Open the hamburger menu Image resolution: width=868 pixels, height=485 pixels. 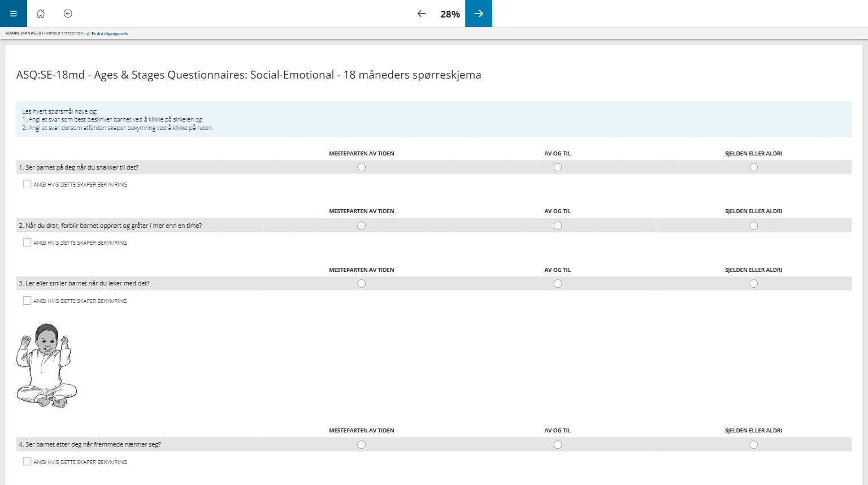coord(14,14)
